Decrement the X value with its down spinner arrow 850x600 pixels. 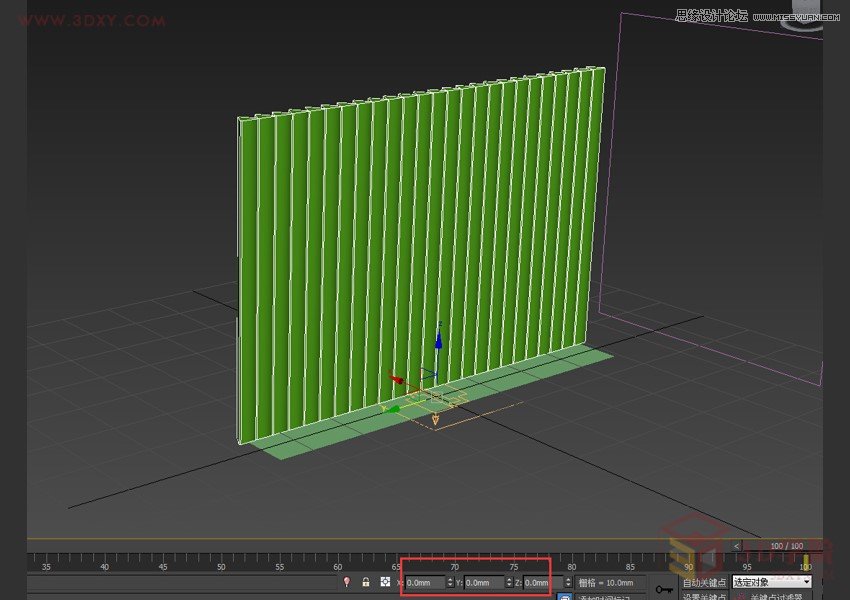point(449,587)
